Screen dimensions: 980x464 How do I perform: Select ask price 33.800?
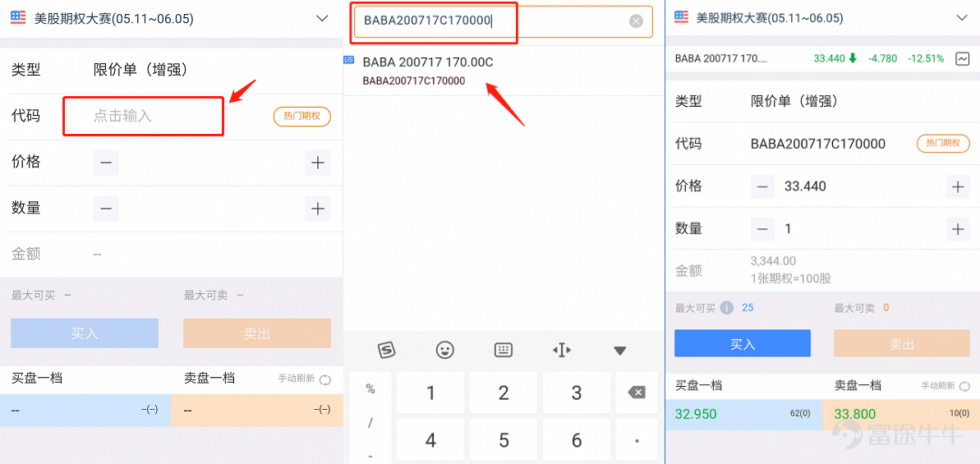(x=854, y=415)
